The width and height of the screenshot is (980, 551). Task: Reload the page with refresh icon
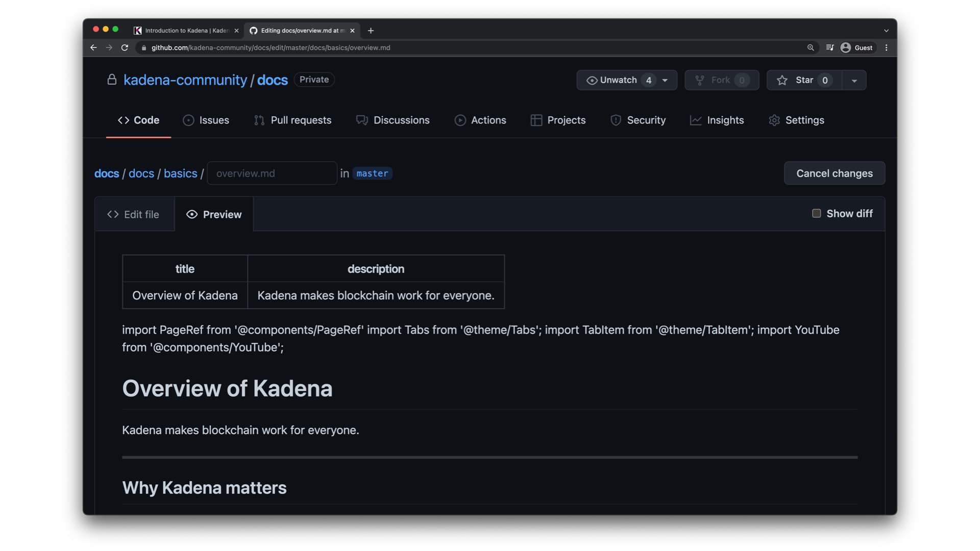click(x=125, y=47)
